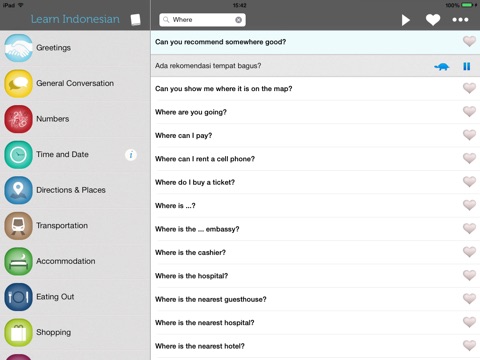
Task: Tap the 15:42 clock in status bar
Action: [240, 5]
